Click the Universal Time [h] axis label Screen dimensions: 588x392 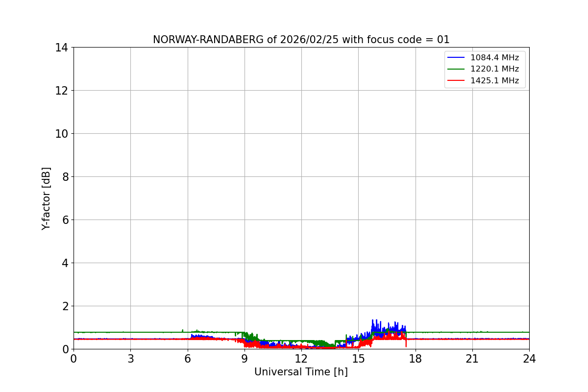301,372
